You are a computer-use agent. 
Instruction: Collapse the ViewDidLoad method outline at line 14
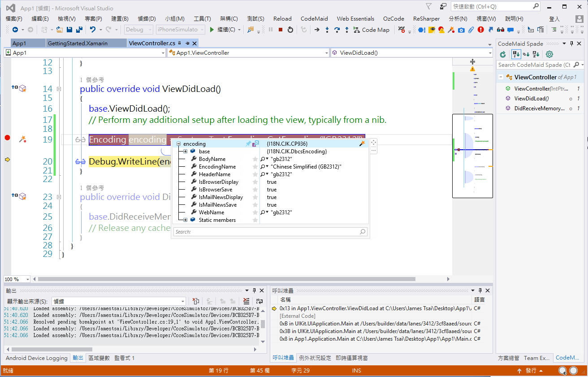tap(59, 89)
